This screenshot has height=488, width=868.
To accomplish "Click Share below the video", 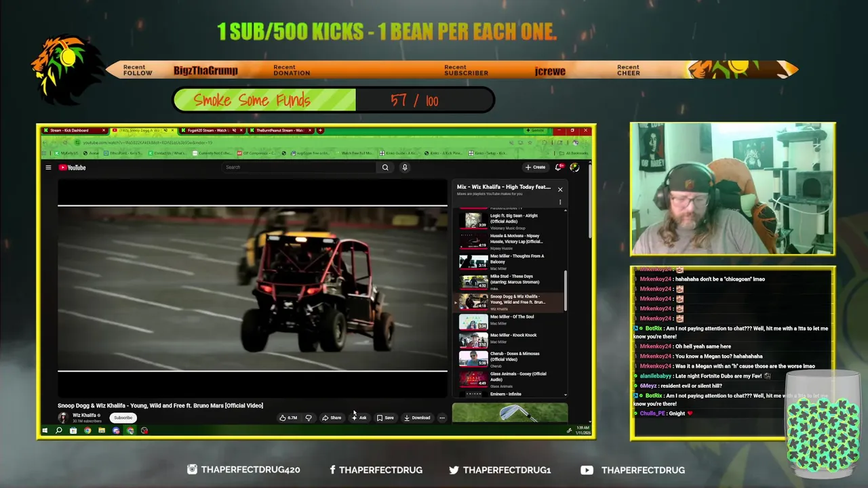I will tap(332, 418).
